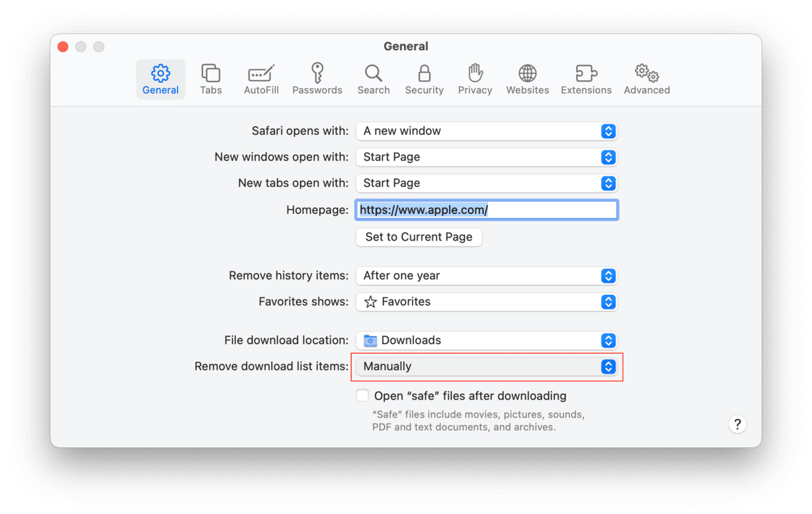812x514 pixels.
Task: Go to the Passwords key icon tab
Action: 317,80
